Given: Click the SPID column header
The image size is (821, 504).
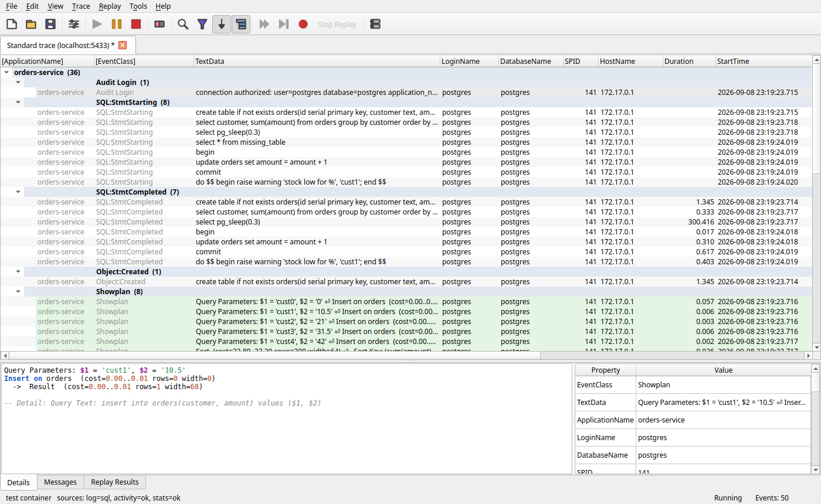Looking at the screenshot, I should [x=581, y=61].
